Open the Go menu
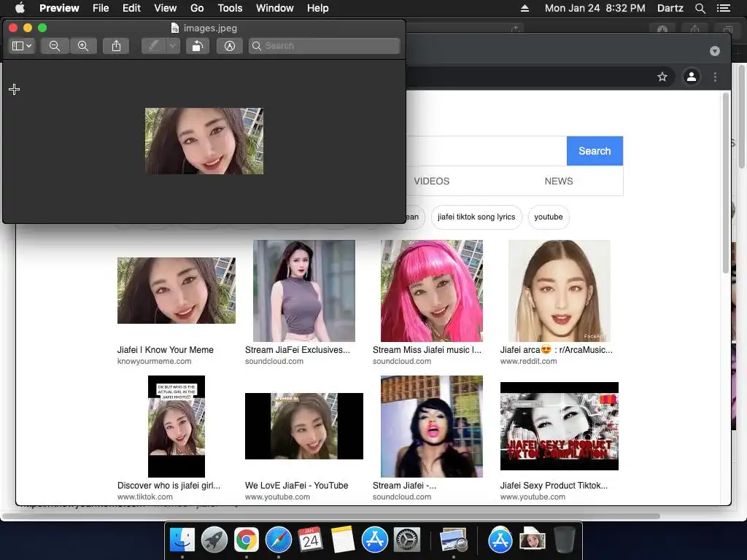This screenshot has height=560, width=747. 197,8
